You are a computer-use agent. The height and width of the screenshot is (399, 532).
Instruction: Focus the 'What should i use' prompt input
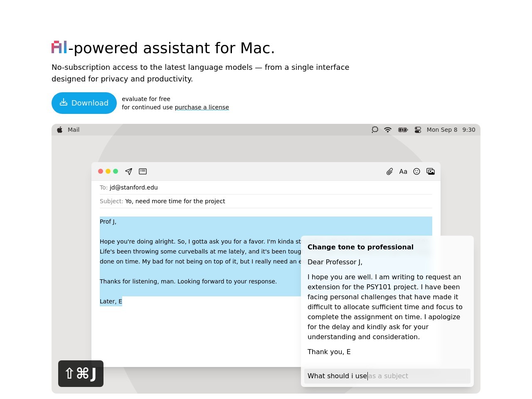point(387,376)
